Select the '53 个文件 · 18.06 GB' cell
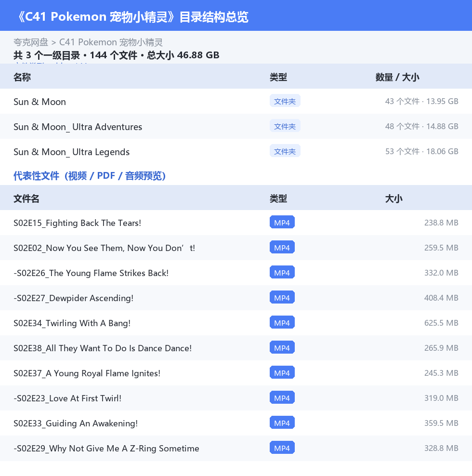The width and height of the screenshot is (472, 476). pos(421,151)
